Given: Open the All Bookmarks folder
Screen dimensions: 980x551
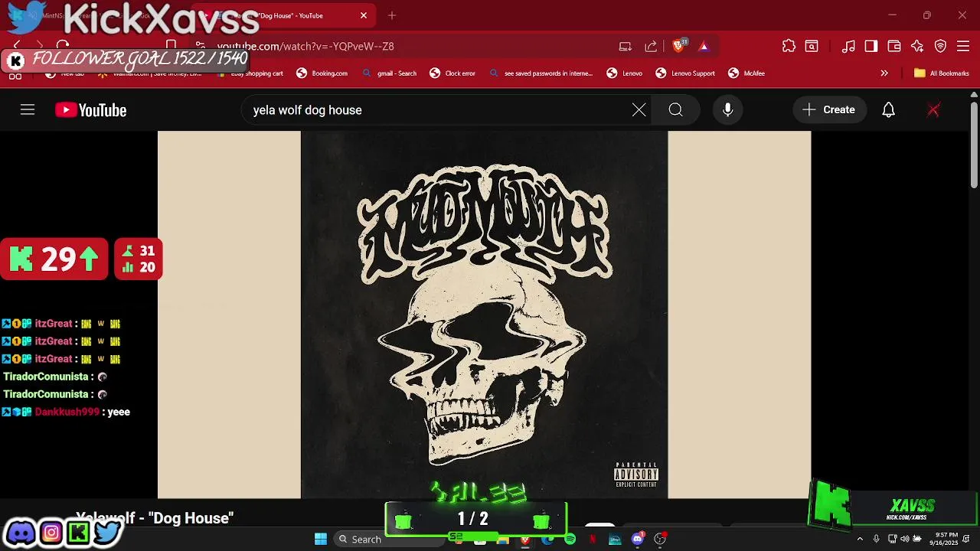Looking at the screenshot, I should pyautogui.click(x=942, y=73).
